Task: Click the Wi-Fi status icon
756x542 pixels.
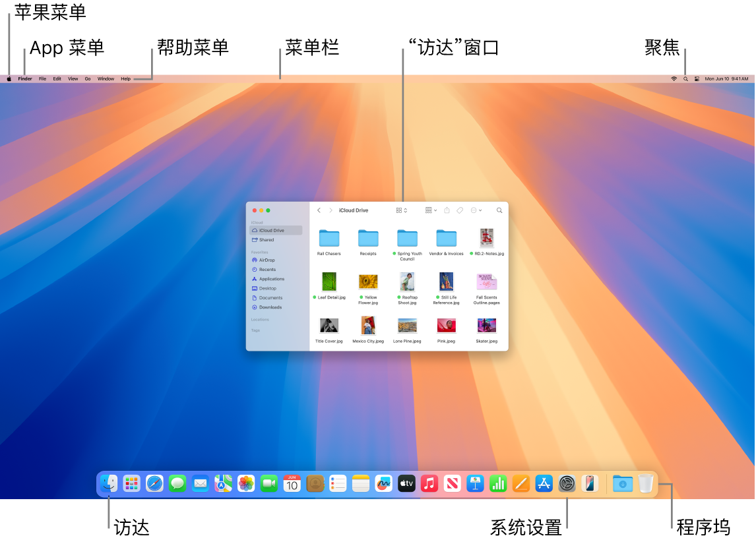Action: click(674, 78)
